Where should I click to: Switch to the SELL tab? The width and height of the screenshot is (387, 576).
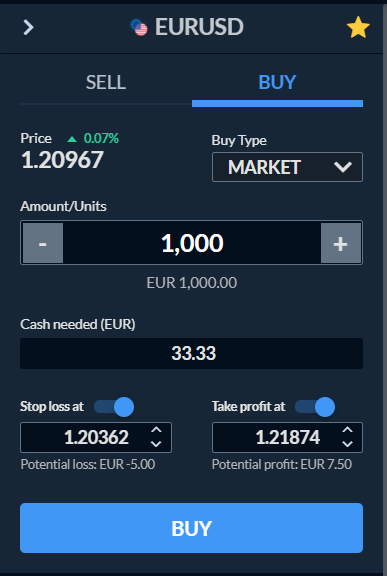(x=106, y=82)
